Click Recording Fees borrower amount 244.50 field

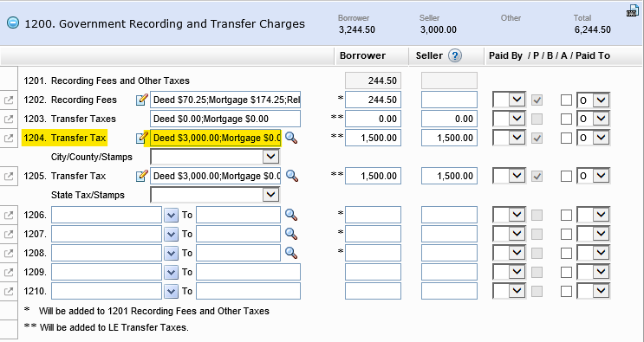click(x=373, y=100)
